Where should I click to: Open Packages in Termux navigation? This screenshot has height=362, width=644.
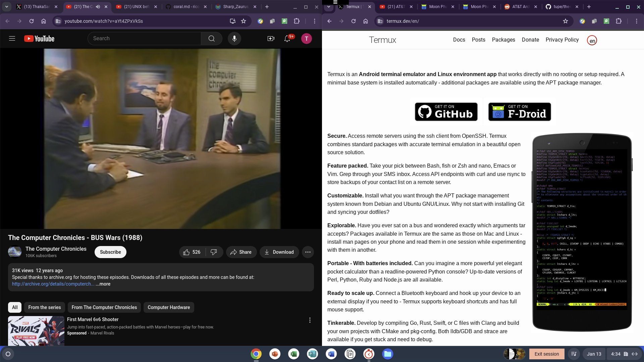(503, 40)
